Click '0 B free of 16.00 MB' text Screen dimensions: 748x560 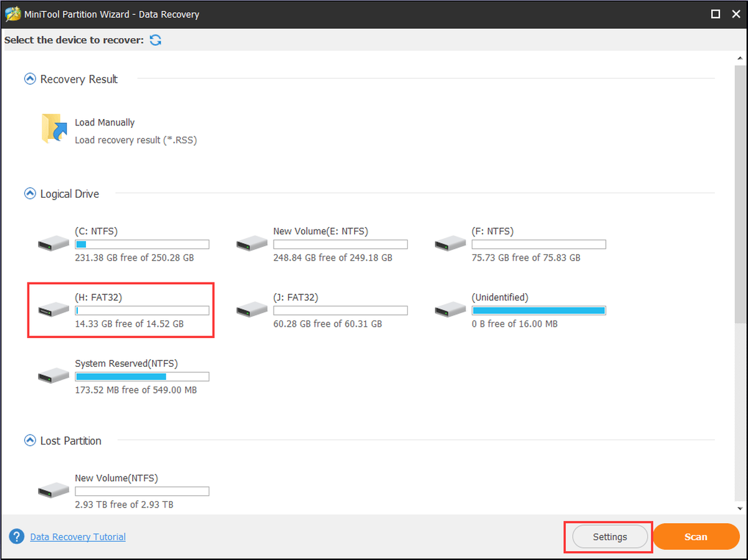click(515, 324)
